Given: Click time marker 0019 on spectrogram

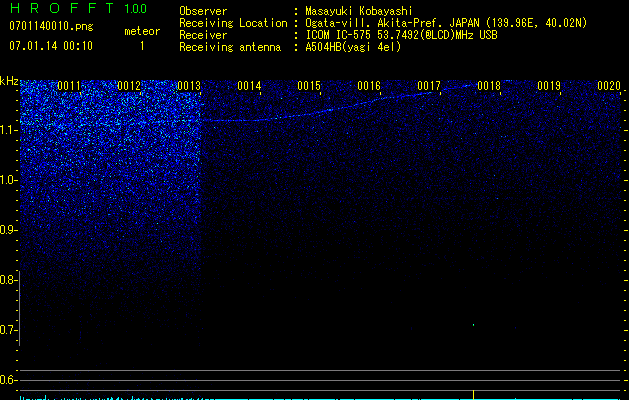Looking at the screenshot, I should tap(549, 86).
